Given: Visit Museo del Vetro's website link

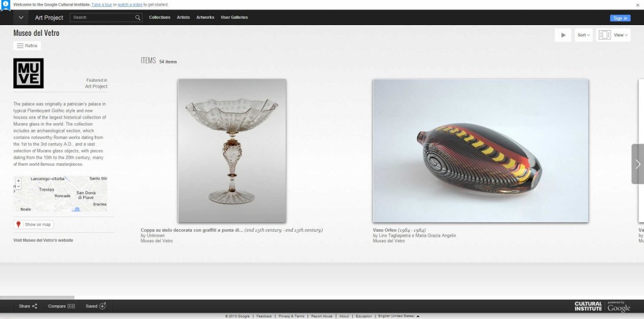Looking at the screenshot, I should [x=43, y=241].
